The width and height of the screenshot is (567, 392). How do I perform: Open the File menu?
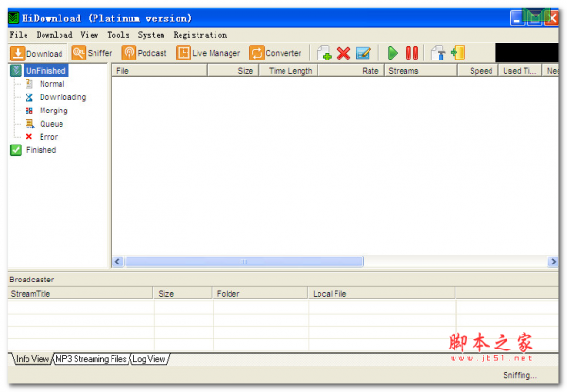pyautogui.click(x=19, y=35)
